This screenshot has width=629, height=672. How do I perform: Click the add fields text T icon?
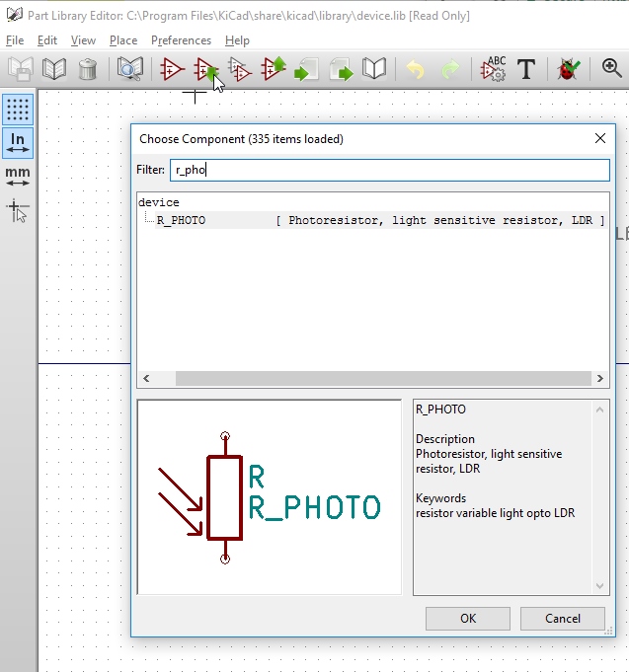click(x=526, y=69)
